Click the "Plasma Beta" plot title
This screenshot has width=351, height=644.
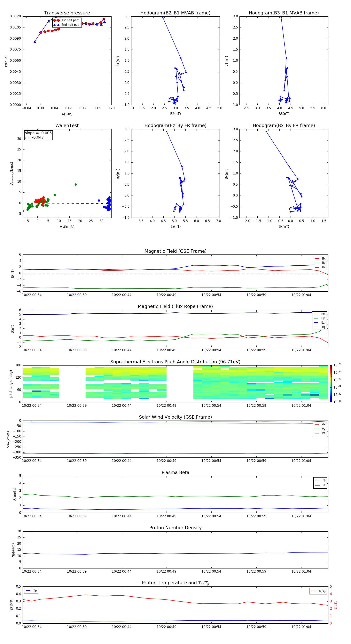click(x=175, y=473)
